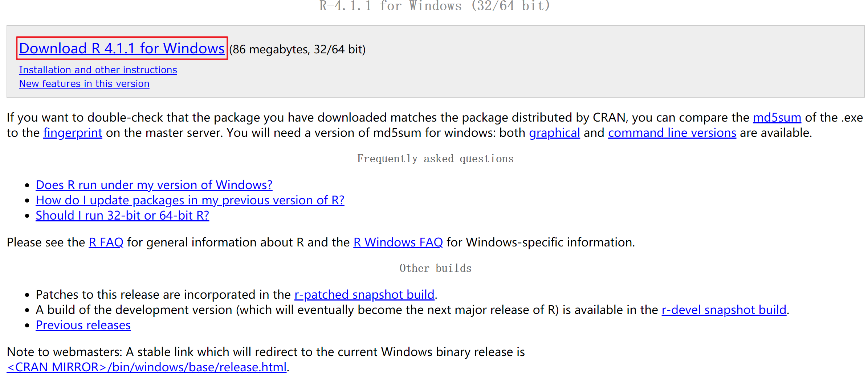Open 'Should I run 32-bit or 64-bit R?'

(x=122, y=216)
